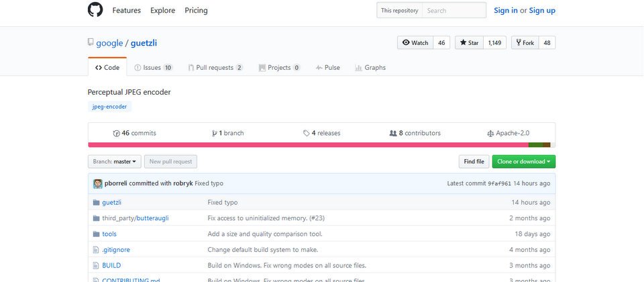Open the tools folder
This screenshot has width=644, height=282.
coord(109,234)
